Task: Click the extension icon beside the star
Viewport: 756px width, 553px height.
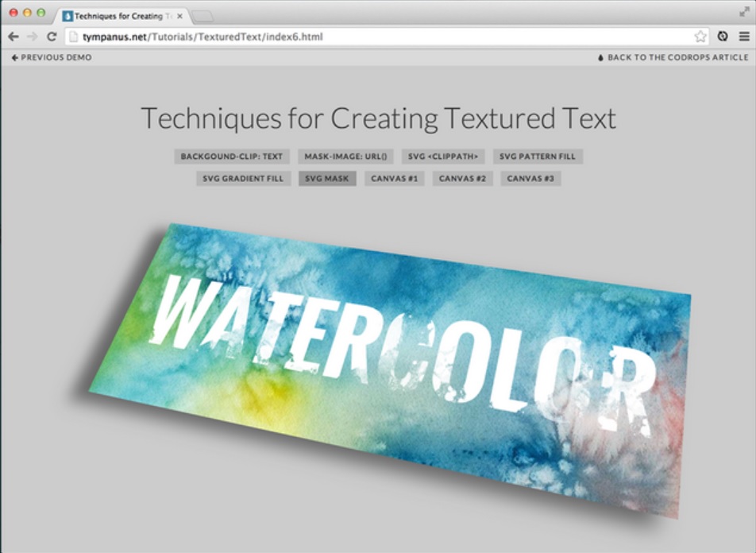Action: tap(723, 37)
